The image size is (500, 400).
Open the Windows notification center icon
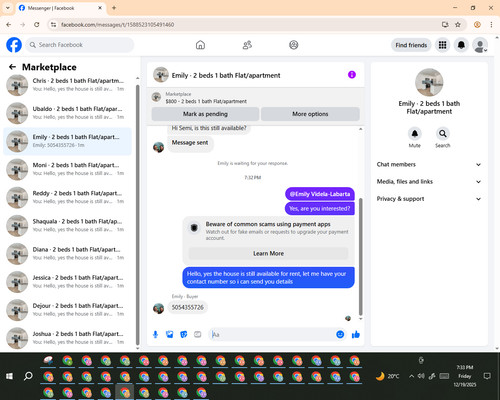coord(487,376)
